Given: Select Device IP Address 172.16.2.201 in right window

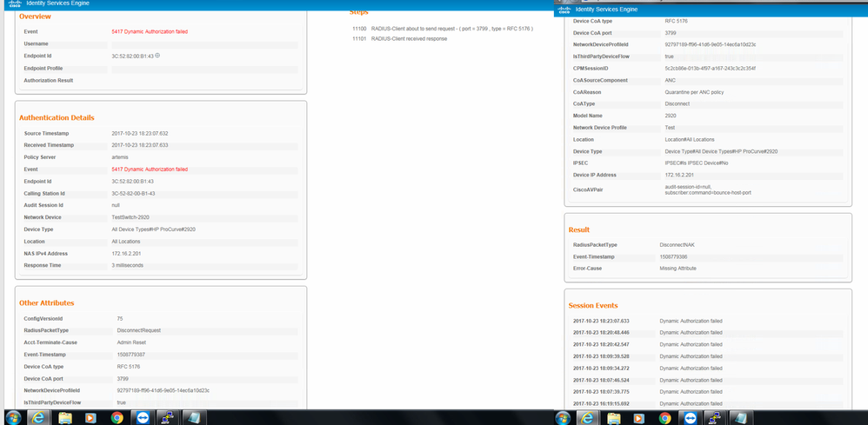Looking at the screenshot, I should point(679,176).
